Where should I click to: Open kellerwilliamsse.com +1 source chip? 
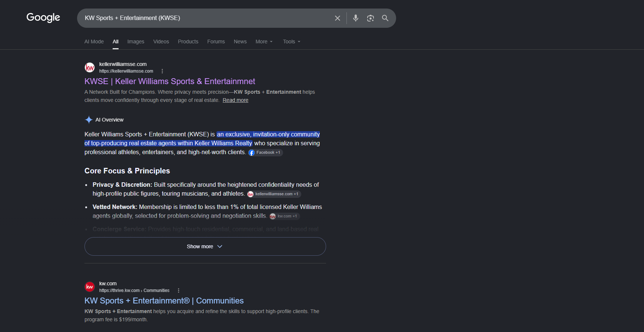click(x=274, y=194)
